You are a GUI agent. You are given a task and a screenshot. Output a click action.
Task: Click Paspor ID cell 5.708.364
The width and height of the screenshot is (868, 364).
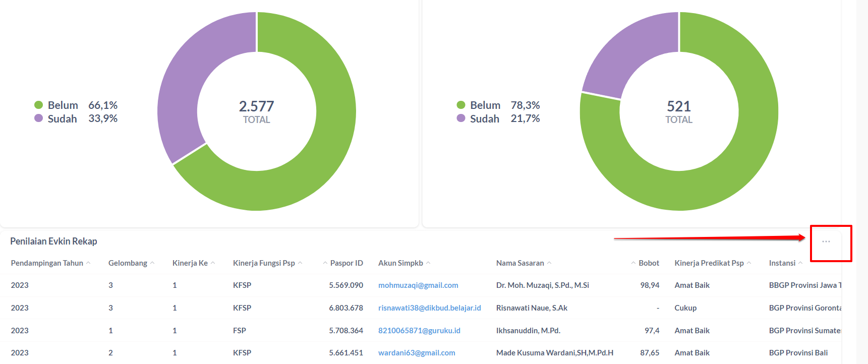pos(346,331)
